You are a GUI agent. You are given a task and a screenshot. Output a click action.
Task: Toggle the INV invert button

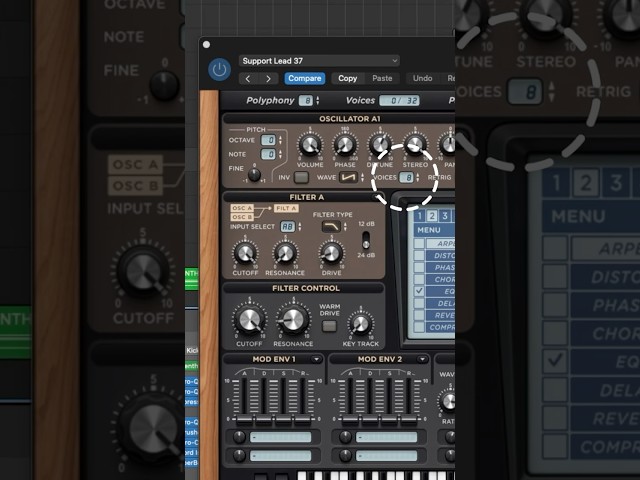click(301, 177)
